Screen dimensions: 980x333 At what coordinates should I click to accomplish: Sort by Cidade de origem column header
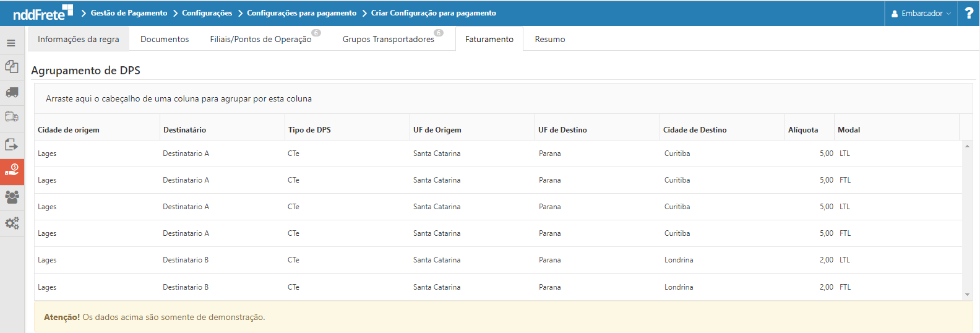pos(69,130)
